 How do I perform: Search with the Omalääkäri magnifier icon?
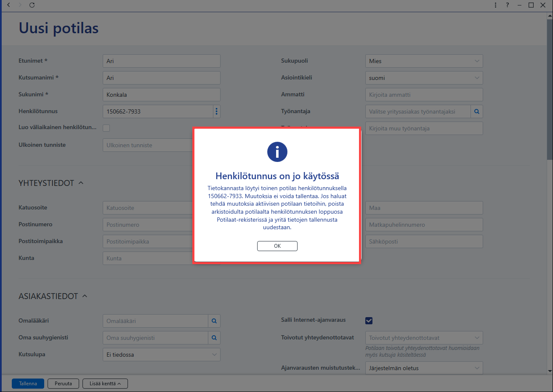214,321
